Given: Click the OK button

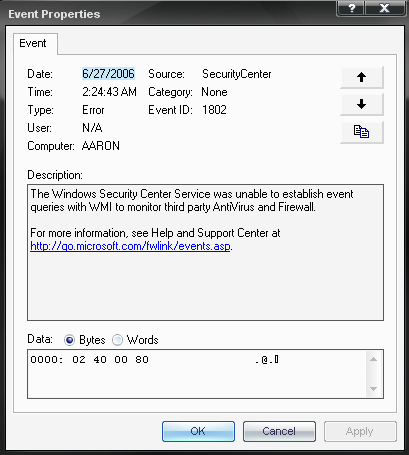Looking at the screenshot, I should (198, 431).
